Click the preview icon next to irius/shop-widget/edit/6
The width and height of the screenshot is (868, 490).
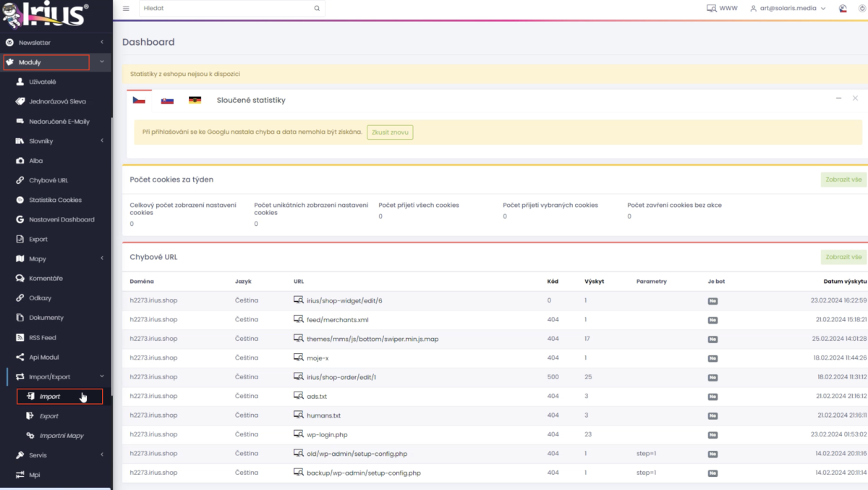[x=298, y=300]
